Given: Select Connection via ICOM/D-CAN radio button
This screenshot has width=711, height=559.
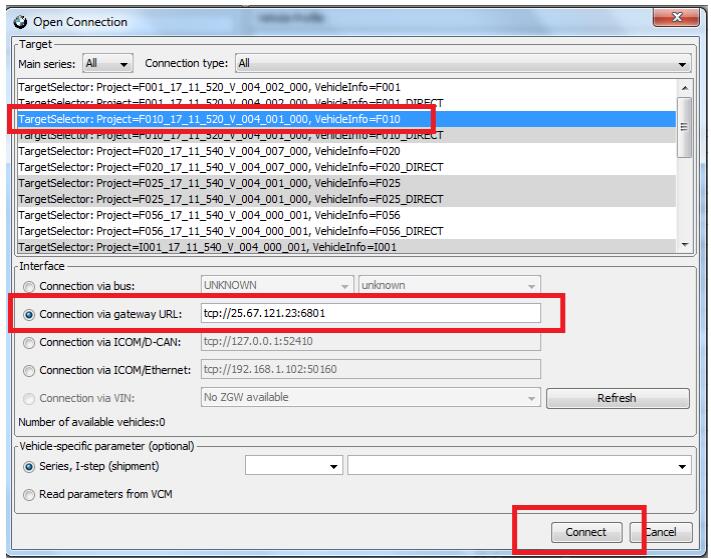Looking at the screenshot, I should [29, 343].
